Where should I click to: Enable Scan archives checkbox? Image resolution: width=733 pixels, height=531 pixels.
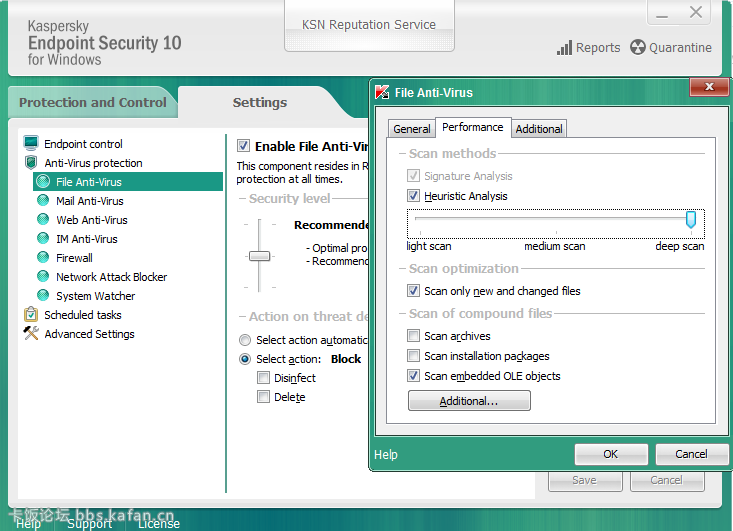413,336
